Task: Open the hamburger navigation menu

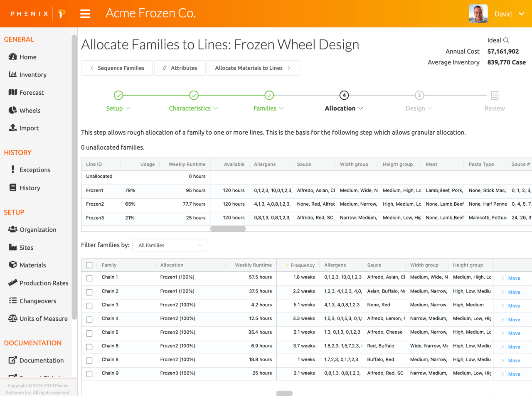Action: click(85, 14)
